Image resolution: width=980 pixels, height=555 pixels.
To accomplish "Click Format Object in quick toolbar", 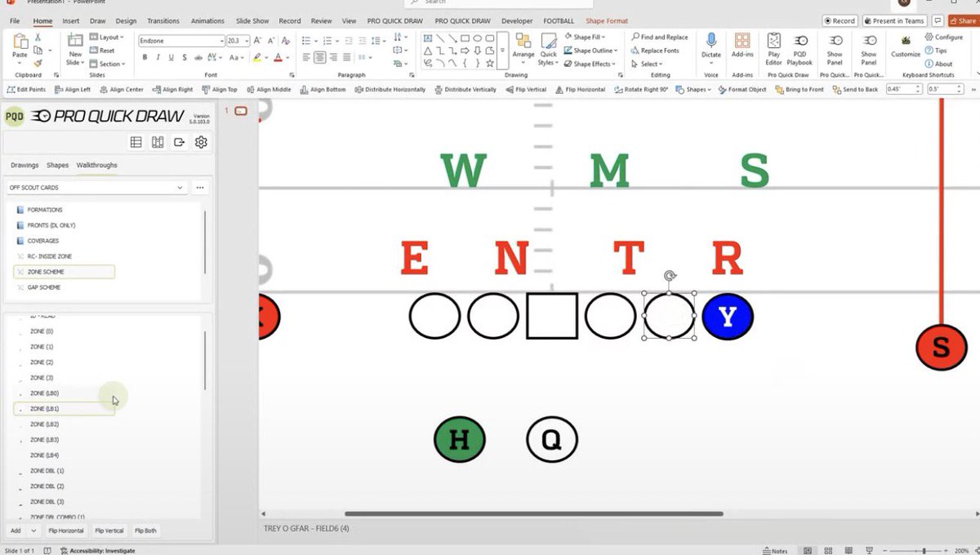I will point(742,90).
